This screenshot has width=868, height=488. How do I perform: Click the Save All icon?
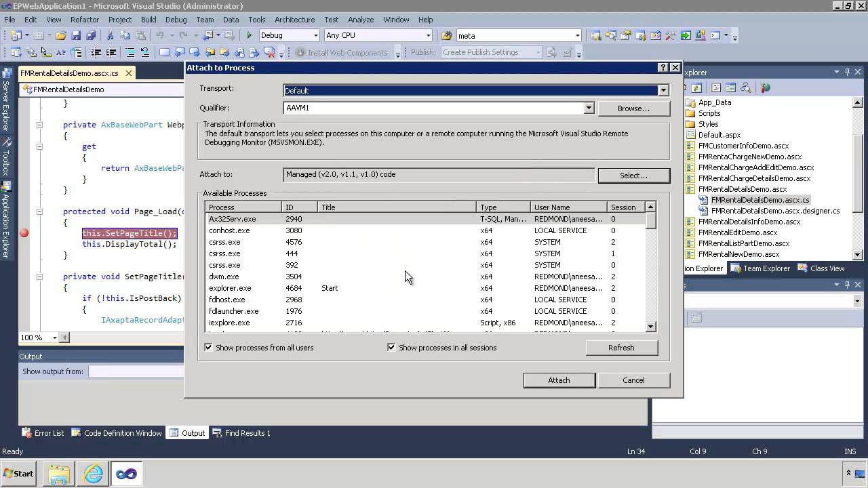91,35
